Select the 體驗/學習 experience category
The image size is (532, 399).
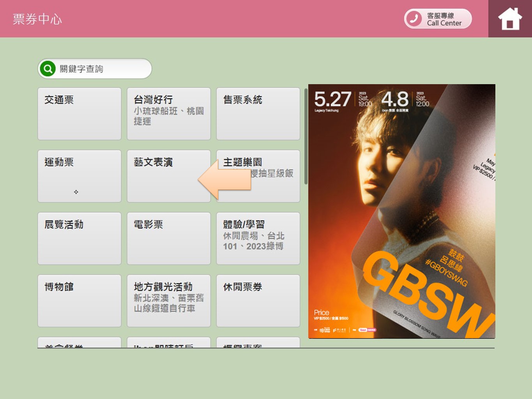pyautogui.click(x=258, y=238)
